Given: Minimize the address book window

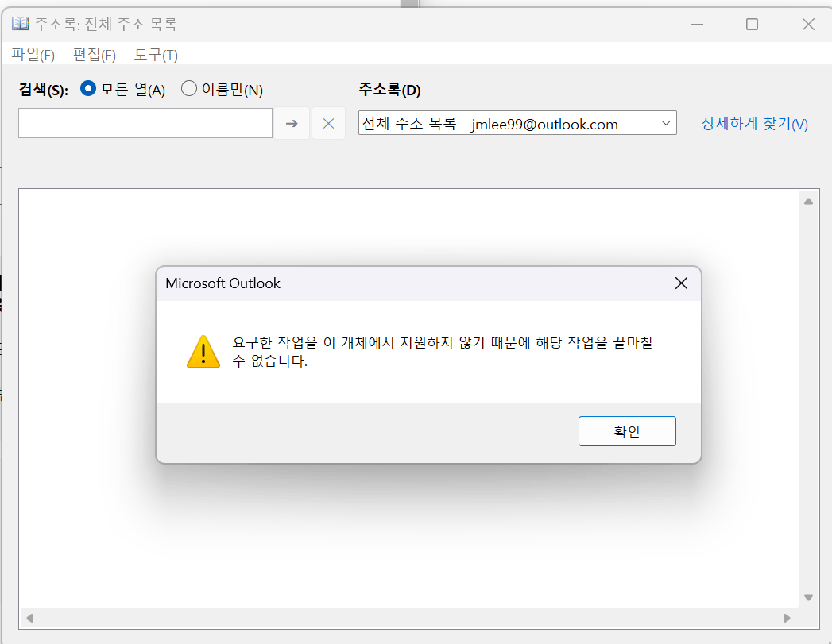Looking at the screenshot, I should (697, 24).
